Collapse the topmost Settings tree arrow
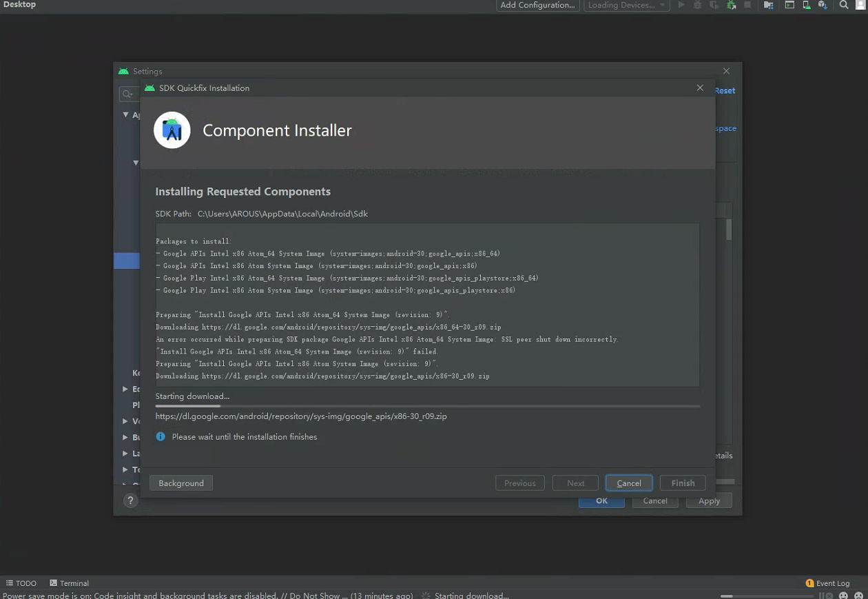This screenshot has height=599, width=868. [125, 115]
